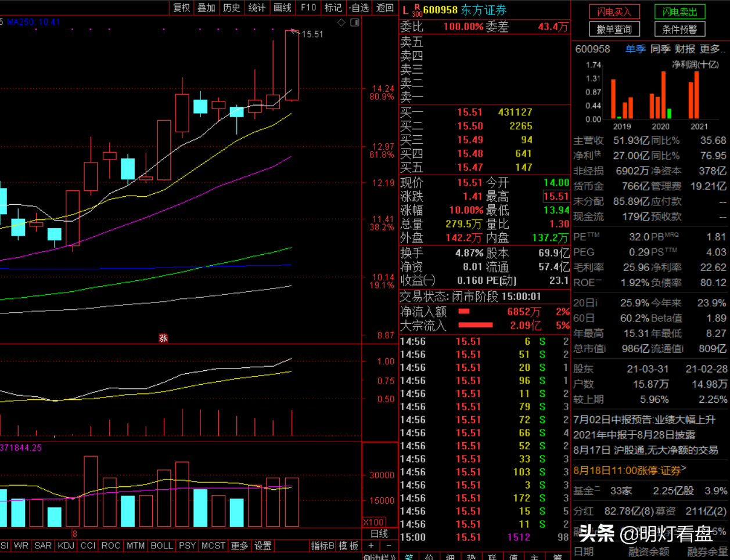This screenshot has width=730, height=560.
Task: Open F10 company information
Action: click(308, 8)
